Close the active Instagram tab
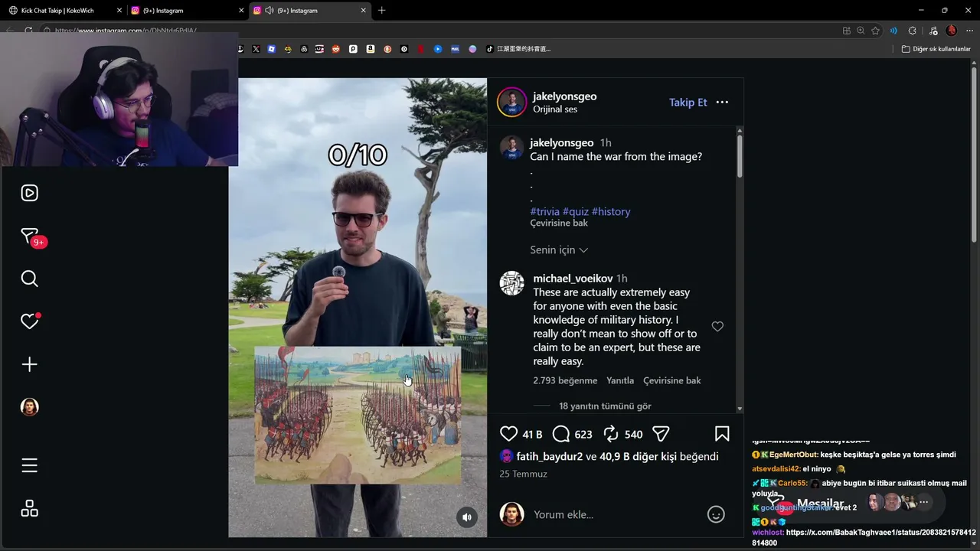 click(363, 11)
